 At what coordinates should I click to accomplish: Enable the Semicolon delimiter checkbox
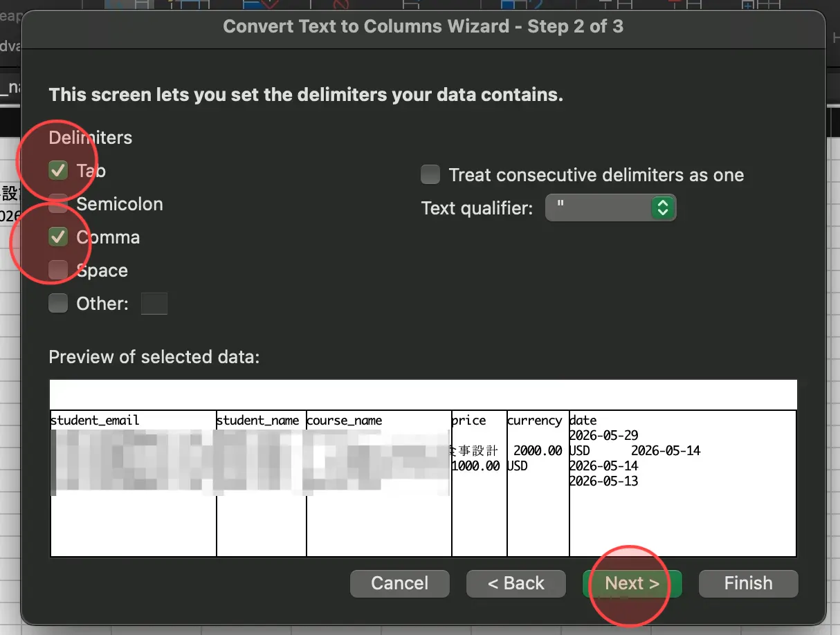pyautogui.click(x=58, y=204)
